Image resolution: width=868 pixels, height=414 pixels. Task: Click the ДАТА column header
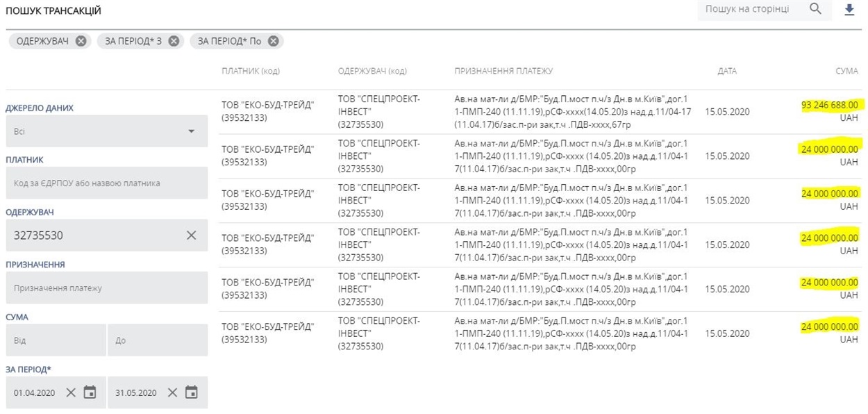[x=727, y=72]
